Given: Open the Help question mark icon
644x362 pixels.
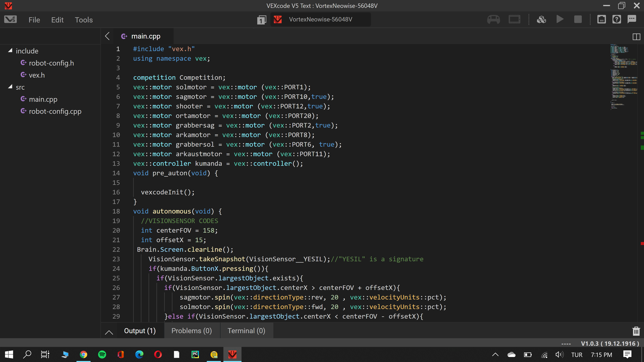Looking at the screenshot, I should point(616,19).
